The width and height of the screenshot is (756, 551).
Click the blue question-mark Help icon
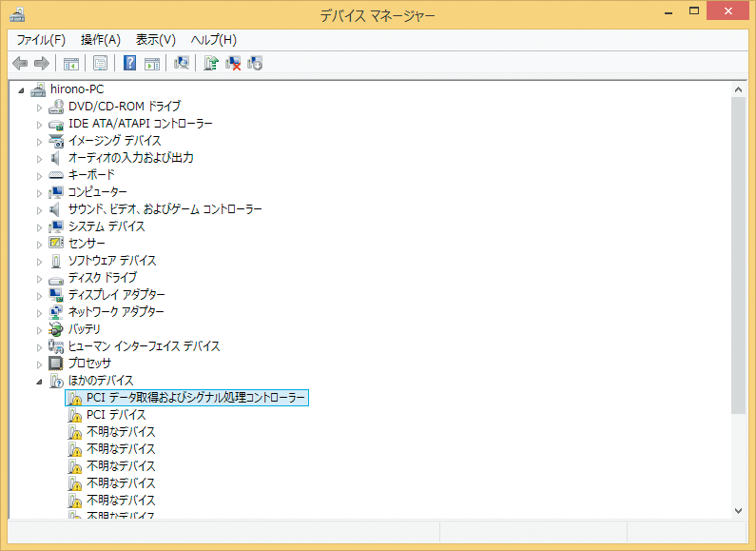[129, 63]
